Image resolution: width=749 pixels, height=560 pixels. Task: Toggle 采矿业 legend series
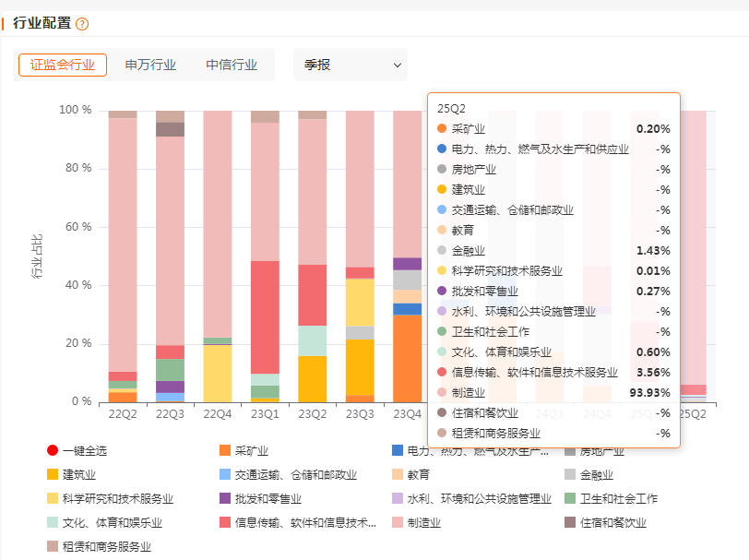pos(244,450)
